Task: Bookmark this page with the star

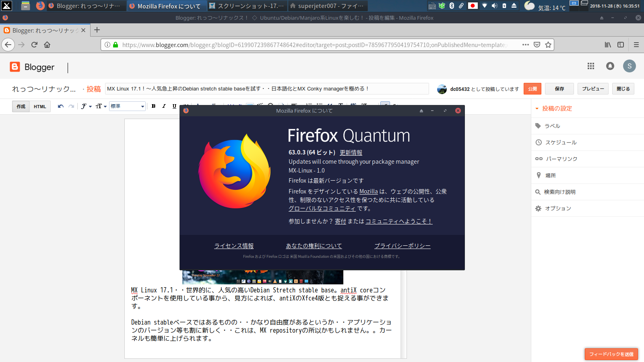Action: click(x=548, y=45)
